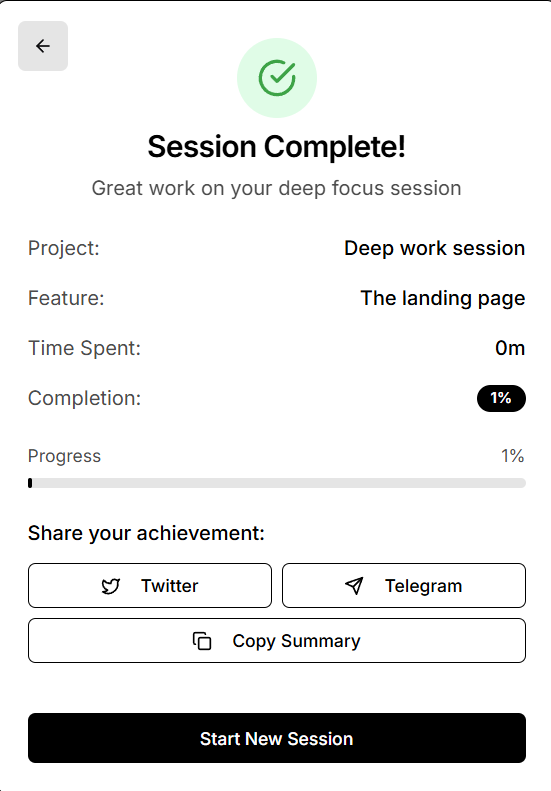Select the Session Complete! heading

[277, 147]
